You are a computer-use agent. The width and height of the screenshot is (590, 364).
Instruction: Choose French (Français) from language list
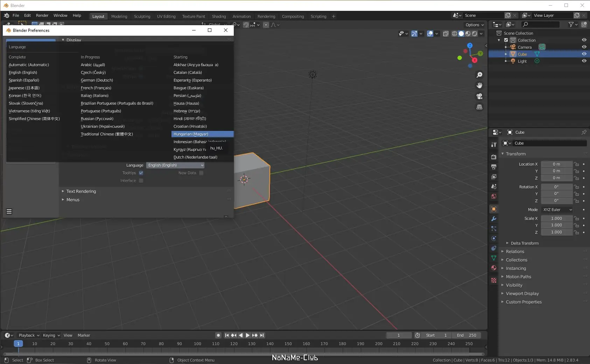tap(96, 88)
